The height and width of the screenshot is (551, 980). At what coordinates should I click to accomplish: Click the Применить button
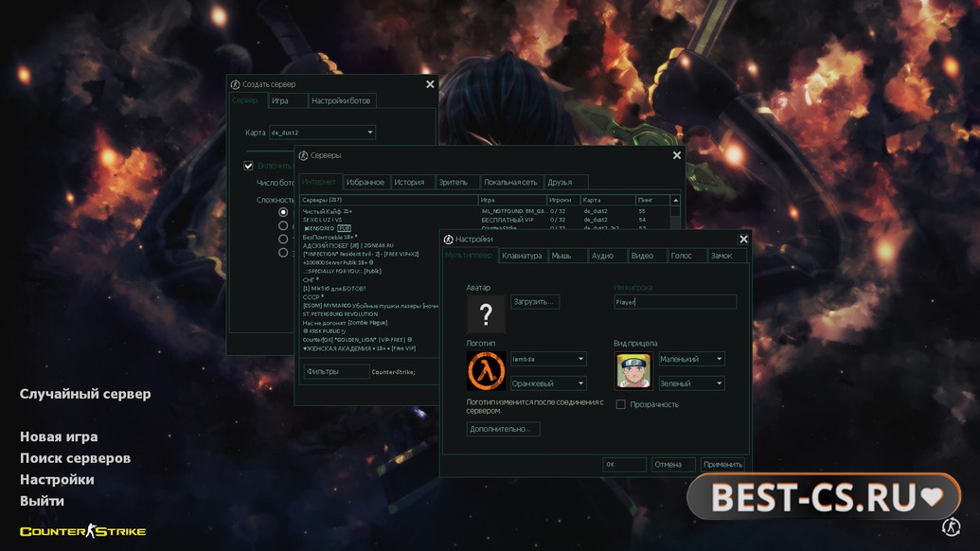[722, 464]
